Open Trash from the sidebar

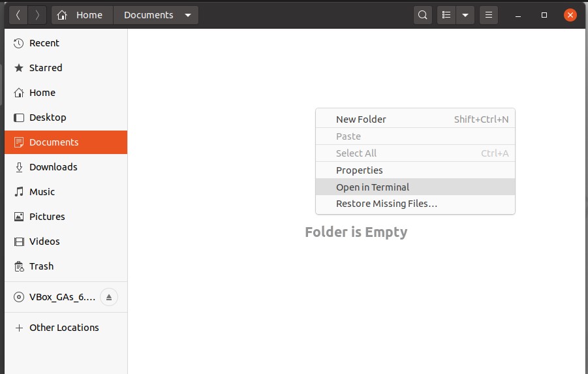(x=41, y=266)
